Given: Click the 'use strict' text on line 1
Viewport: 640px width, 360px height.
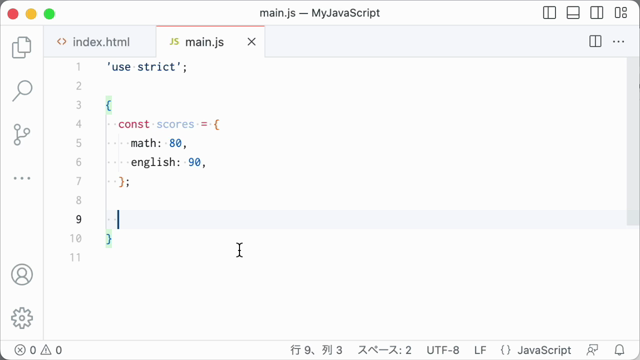Looking at the screenshot, I should click(144, 67).
